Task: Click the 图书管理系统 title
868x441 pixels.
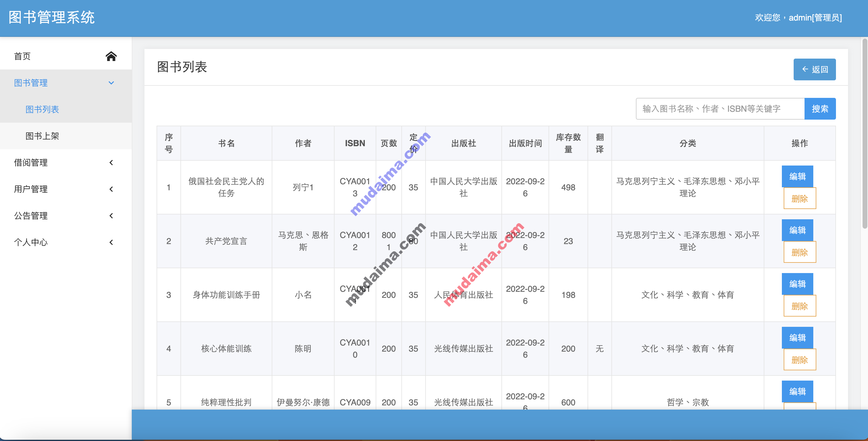Action: click(52, 18)
